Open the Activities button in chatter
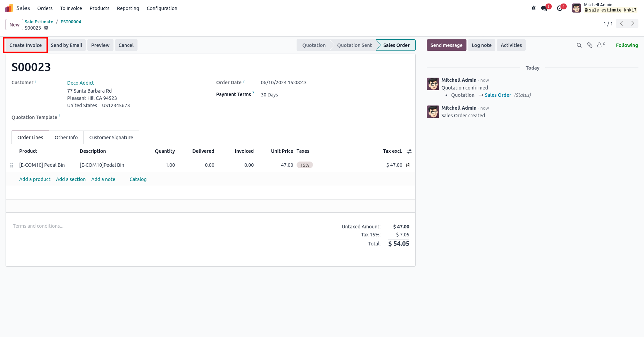644x337 pixels. [511, 45]
